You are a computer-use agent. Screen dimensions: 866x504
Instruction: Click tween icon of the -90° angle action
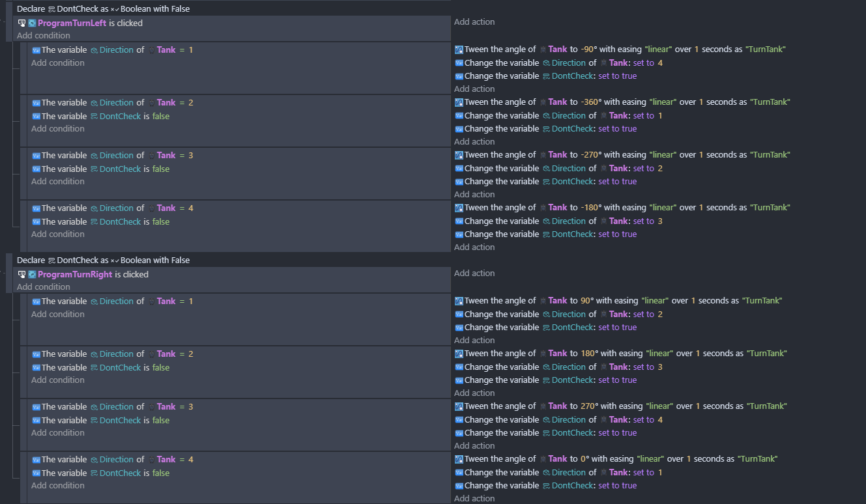pyautogui.click(x=459, y=49)
